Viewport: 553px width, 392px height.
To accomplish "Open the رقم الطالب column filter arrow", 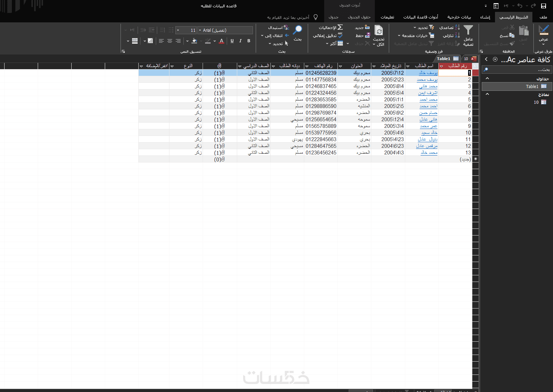I will point(442,66).
